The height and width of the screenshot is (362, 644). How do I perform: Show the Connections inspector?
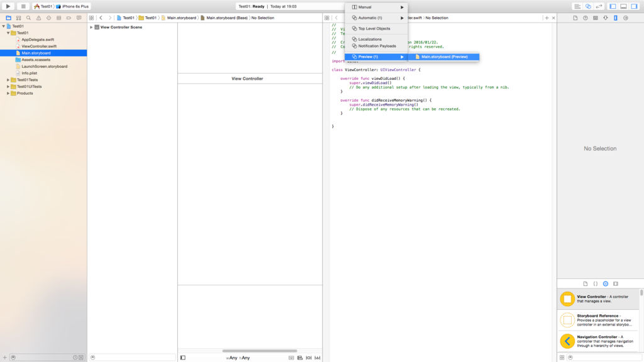point(626,18)
